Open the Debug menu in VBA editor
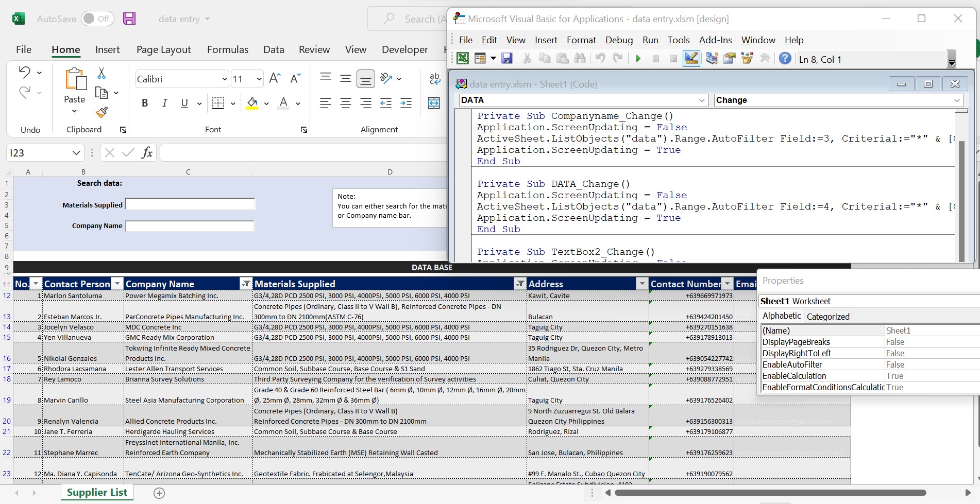This screenshot has width=980, height=504. 619,40
